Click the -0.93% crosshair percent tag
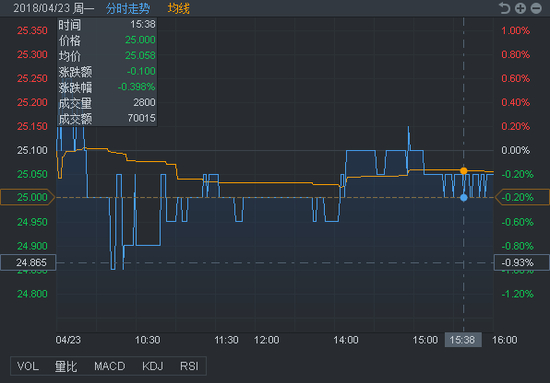The image size is (550, 383). 521,262
